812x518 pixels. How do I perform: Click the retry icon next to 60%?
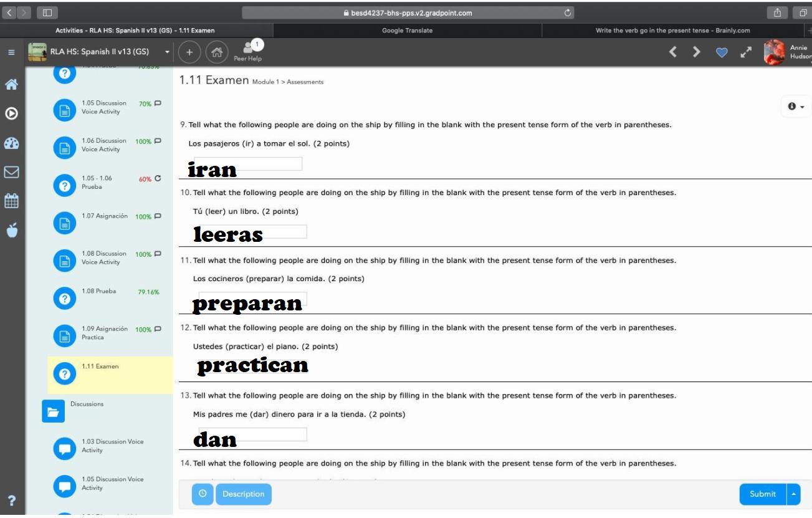tap(158, 179)
